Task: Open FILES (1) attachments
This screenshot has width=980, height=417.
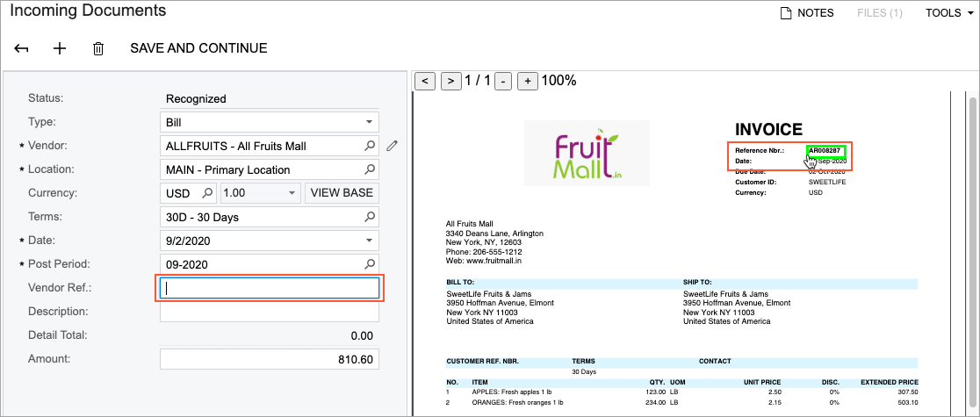Action: (x=879, y=12)
